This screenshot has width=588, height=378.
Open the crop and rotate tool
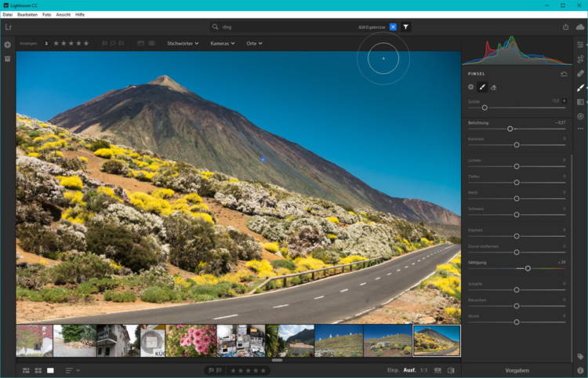pos(580,59)
